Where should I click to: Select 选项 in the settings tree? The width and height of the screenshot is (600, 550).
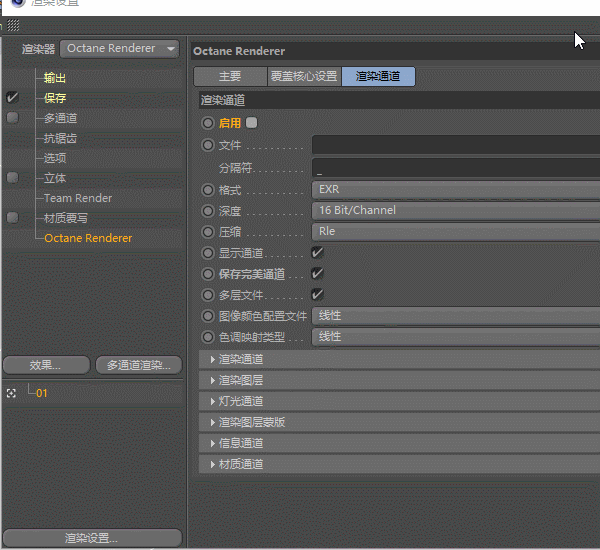tap(55, 158)
